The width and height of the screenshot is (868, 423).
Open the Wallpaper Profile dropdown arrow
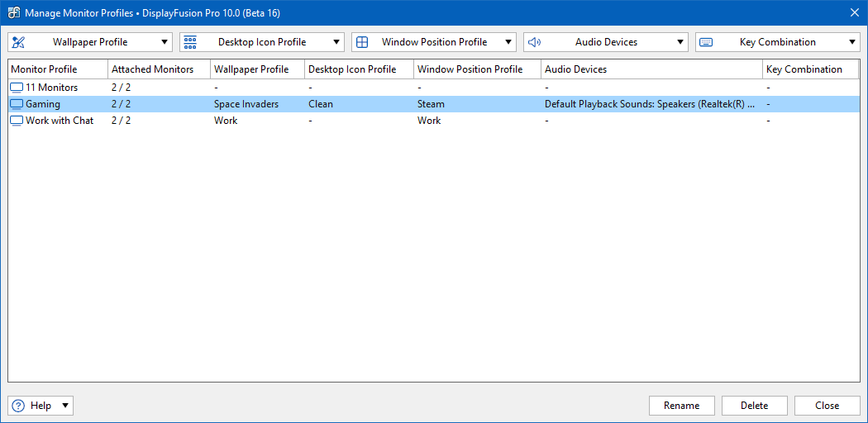coord(164,42)
